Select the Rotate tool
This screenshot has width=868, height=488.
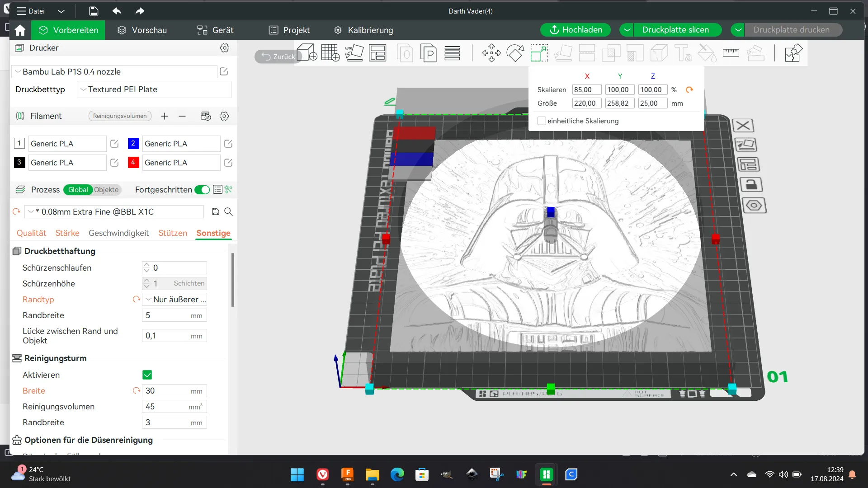pos(515,53)
